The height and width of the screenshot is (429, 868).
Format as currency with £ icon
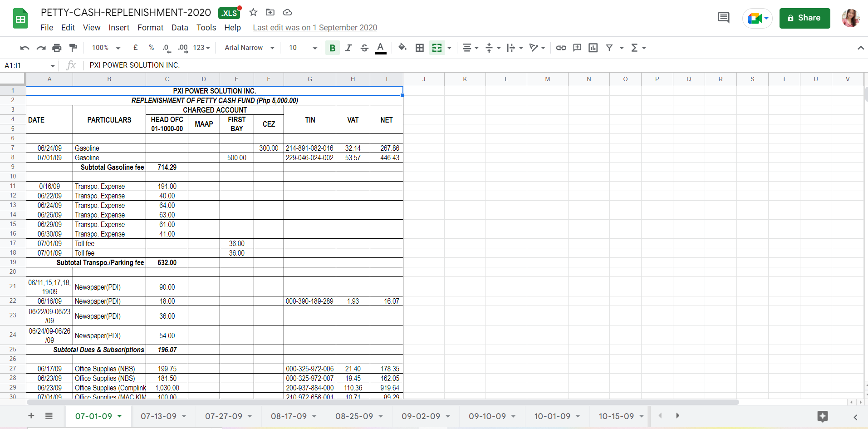pos(135,48)
